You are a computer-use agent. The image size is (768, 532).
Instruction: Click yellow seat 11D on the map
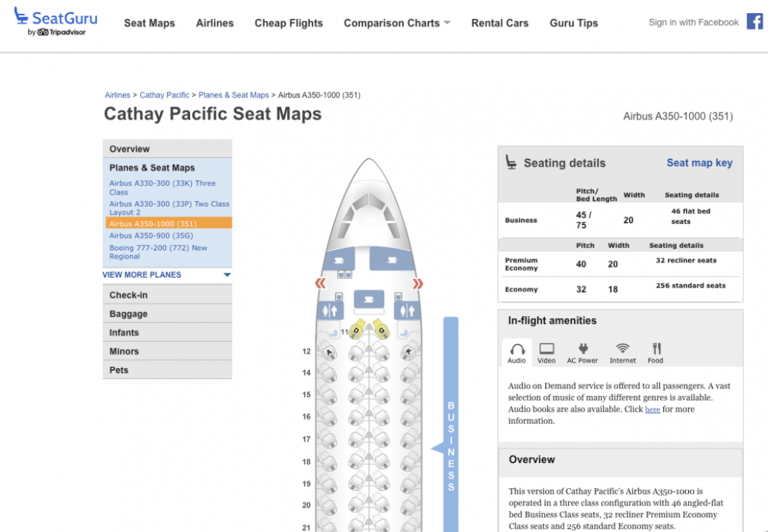pyautogui.click(x=357, y=330)
